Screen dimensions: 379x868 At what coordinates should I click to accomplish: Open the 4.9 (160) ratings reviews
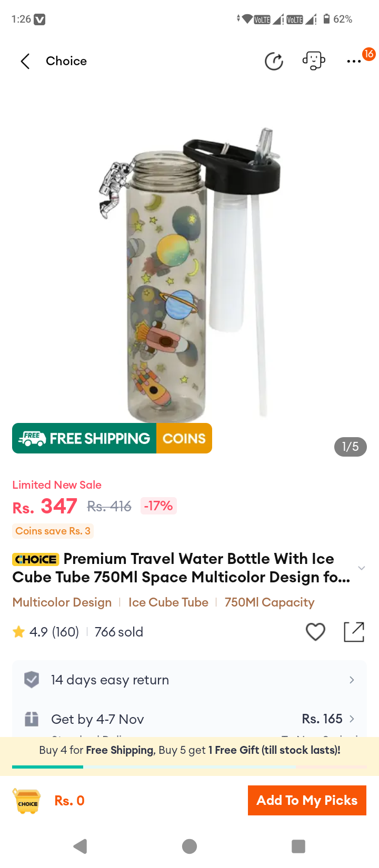pyautogui.click(x=46, y=632)
